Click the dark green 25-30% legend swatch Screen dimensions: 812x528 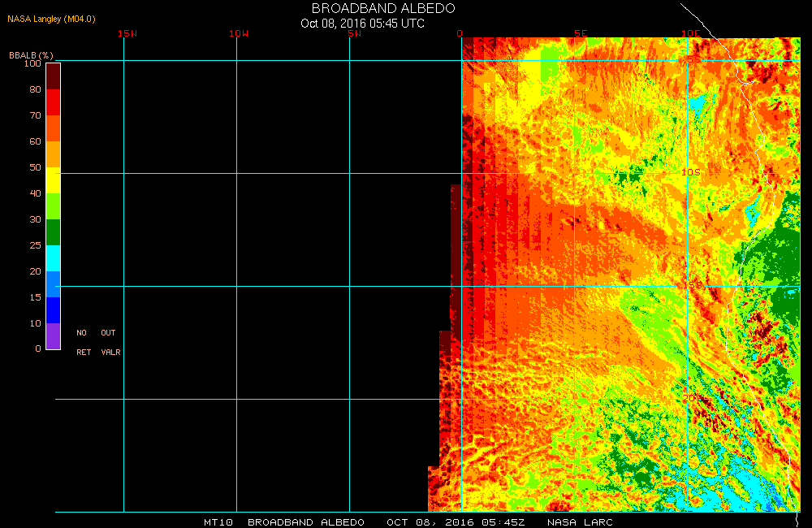(x=53, y=232)
